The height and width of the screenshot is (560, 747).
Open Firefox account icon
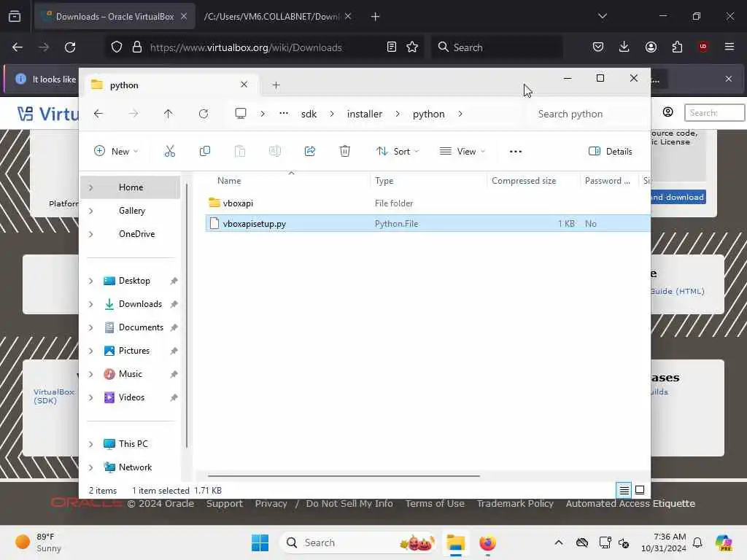pos(651,47)
